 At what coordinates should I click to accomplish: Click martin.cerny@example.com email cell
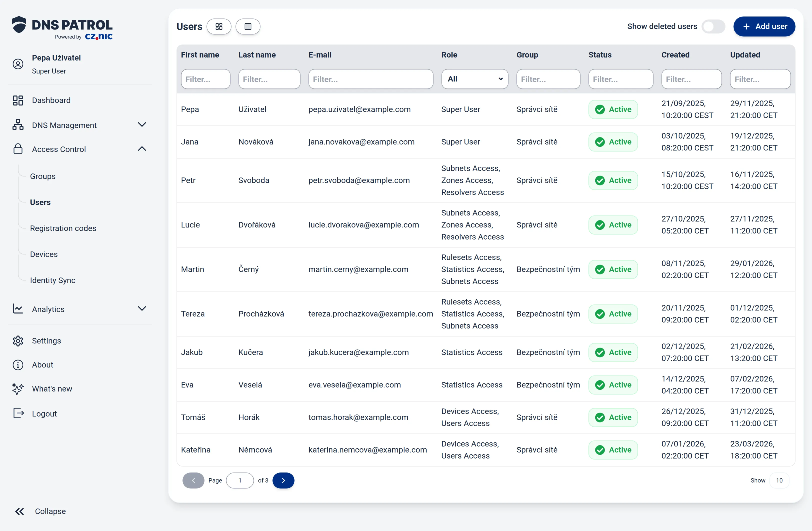point(358,269)
